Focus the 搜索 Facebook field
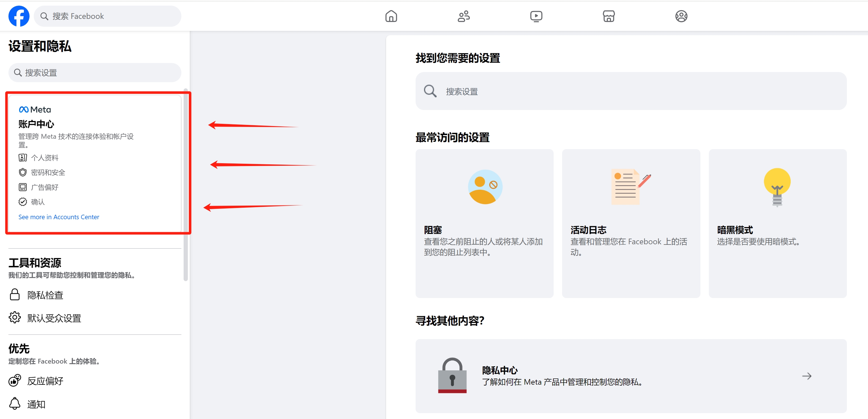The image size is (868, 419). (107, 16)
